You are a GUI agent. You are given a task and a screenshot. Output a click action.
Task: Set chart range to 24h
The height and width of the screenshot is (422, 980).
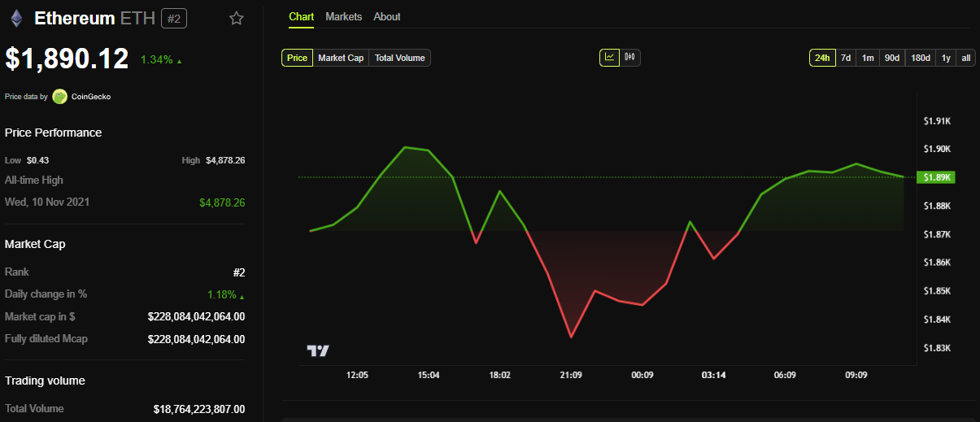pos(822,58)
